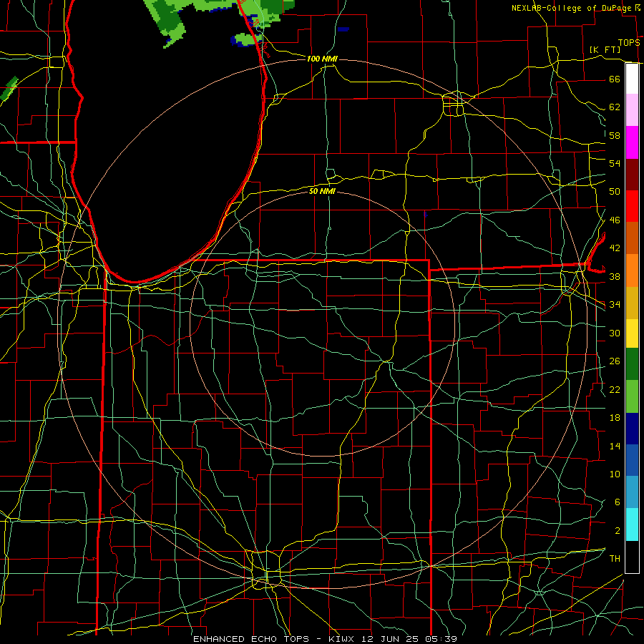644x644 pixels.
Task: Click the legend value "62"
Action: pos(615,107)
